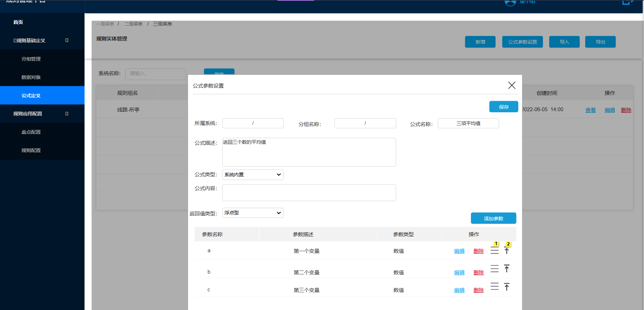Screen dimensions: 644x310
Task: Open the 公式类型 dropdown
Action: pos(253,175)
